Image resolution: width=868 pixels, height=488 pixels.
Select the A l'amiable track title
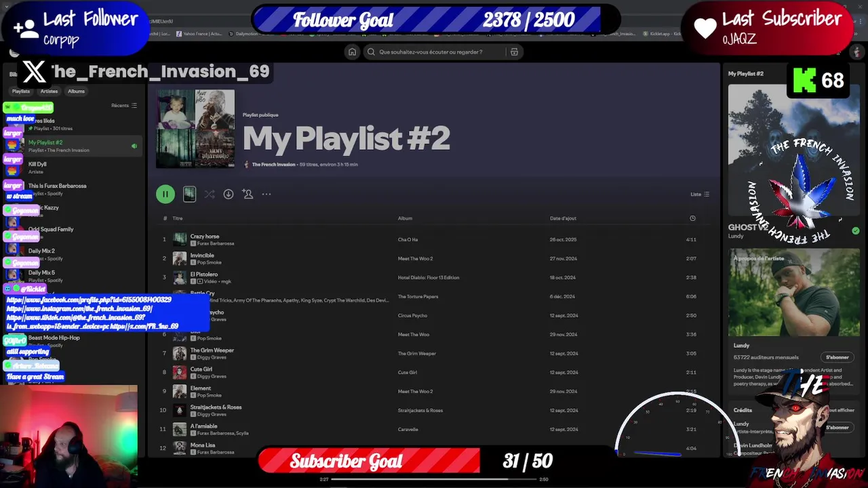click(x=204, y=426)
